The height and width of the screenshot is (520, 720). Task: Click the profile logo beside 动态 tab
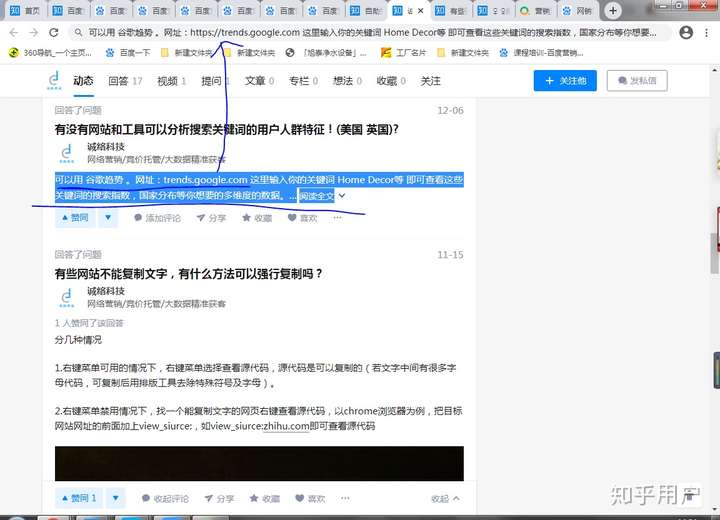point(54,81)
